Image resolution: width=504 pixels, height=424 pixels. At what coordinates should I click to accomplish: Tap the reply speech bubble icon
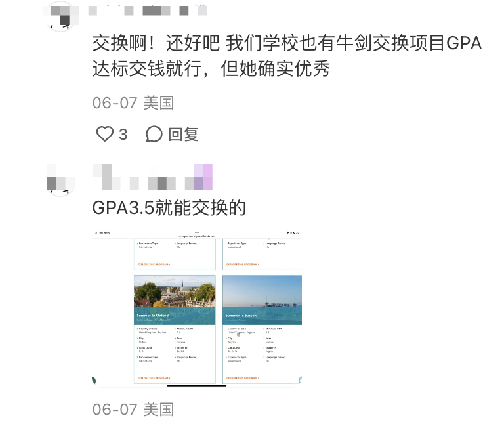[154, 134]
